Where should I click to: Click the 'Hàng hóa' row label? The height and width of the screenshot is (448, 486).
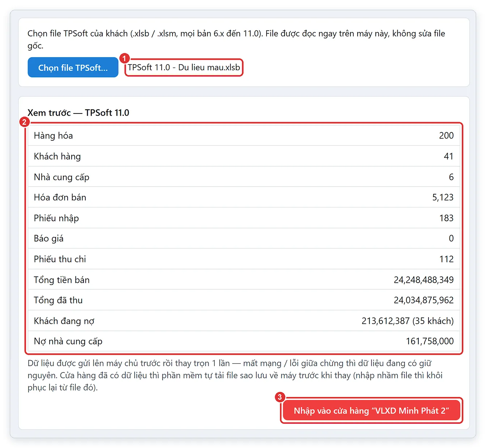pyautogui.click(x=54, y=136)
